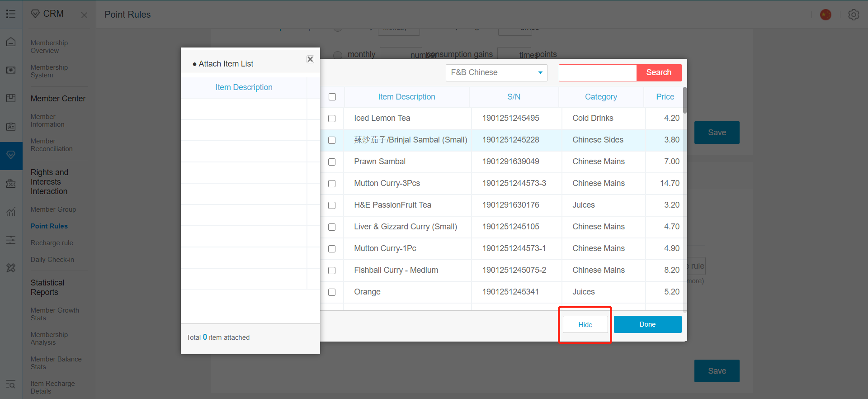Open the ID card icon in left rail
This screenshot has height=399, width=868.
pos(11,127)
